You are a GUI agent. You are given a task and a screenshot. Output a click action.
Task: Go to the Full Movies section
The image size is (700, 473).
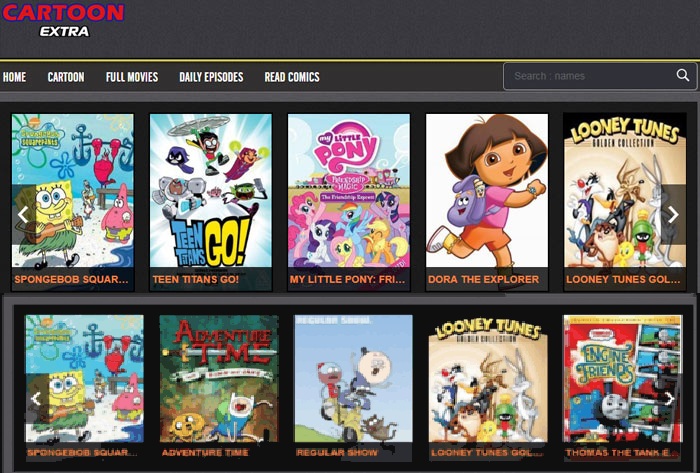pos(132,77)
